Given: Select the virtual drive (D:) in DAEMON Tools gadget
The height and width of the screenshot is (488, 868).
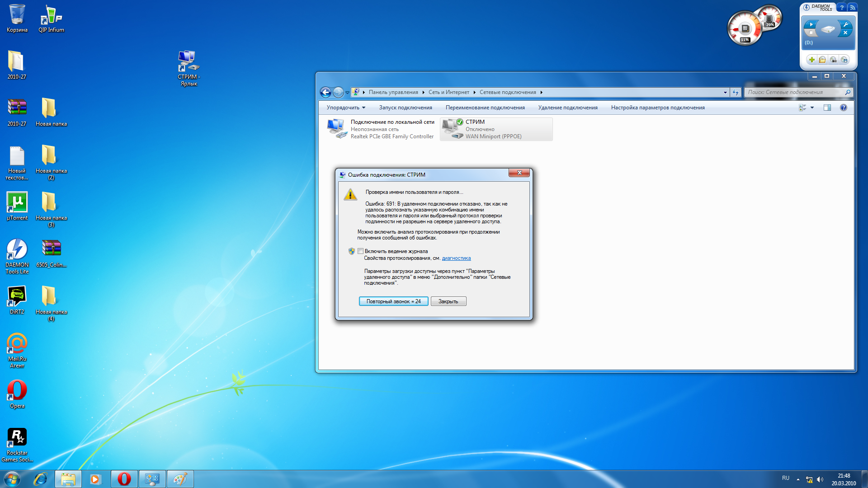Looking at the screenshot, I should 828,33.
